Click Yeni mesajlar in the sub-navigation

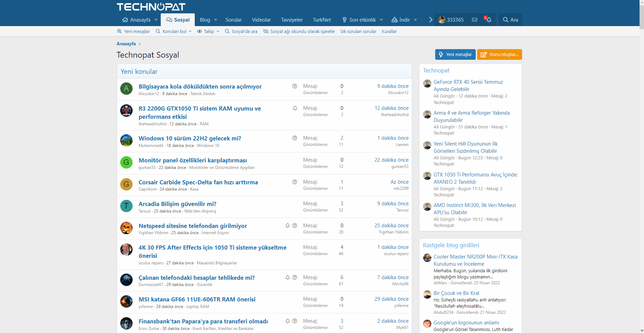[133, 31]
